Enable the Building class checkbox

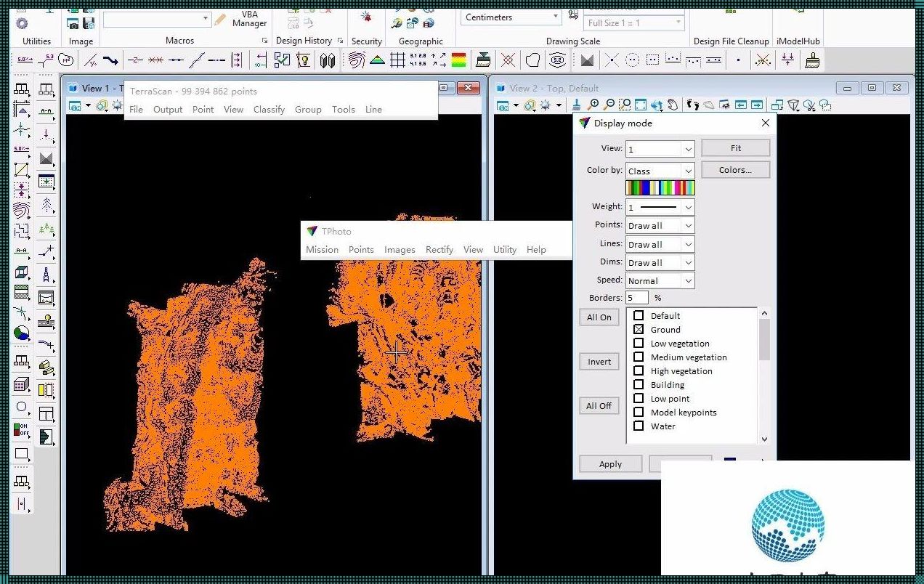tap(639, 384)
